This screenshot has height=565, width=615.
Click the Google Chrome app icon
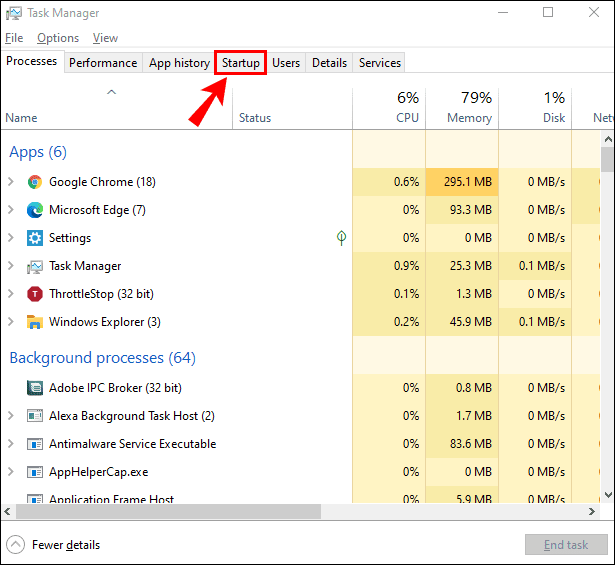click(x=35, y=182)
